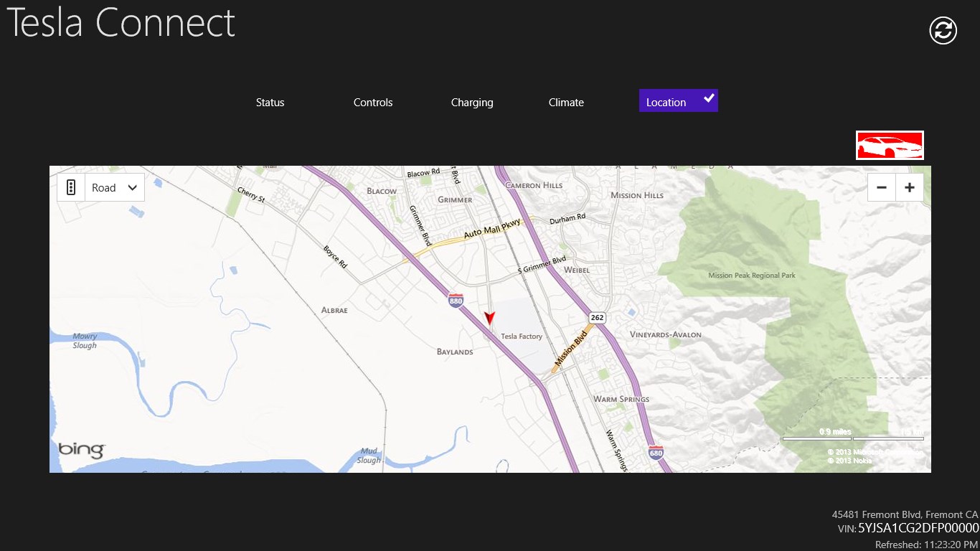This screenshot has height=551, width=980.
Task: Zoom in the map with the plus button
Action: pos(910,187)
